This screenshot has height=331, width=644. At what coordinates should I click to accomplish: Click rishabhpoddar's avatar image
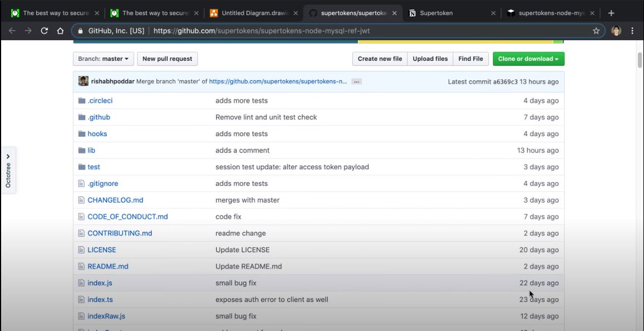click(84, 81)
